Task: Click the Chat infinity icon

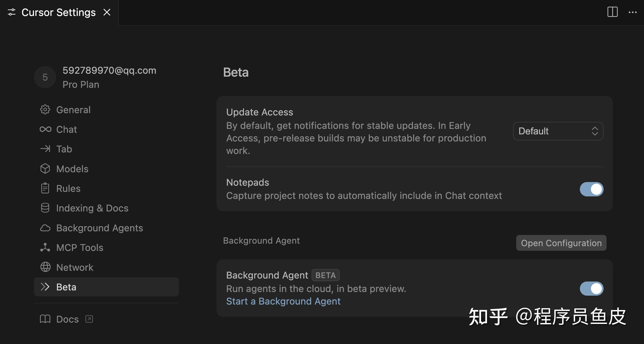Action: coord(45,129)
